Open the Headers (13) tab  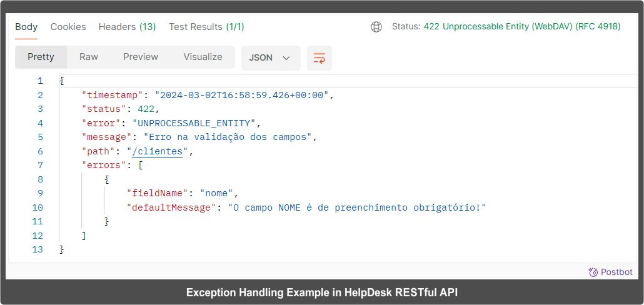click(128, 27)
